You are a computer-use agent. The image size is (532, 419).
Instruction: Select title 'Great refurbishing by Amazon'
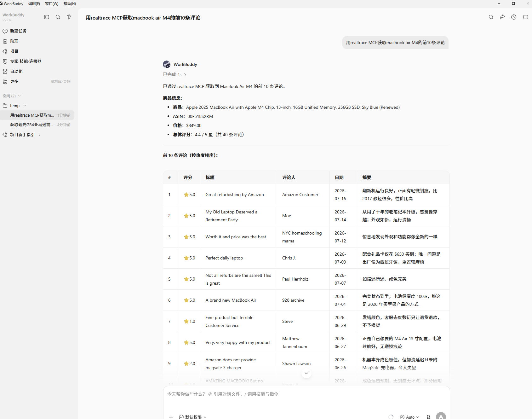coord(235,195)
